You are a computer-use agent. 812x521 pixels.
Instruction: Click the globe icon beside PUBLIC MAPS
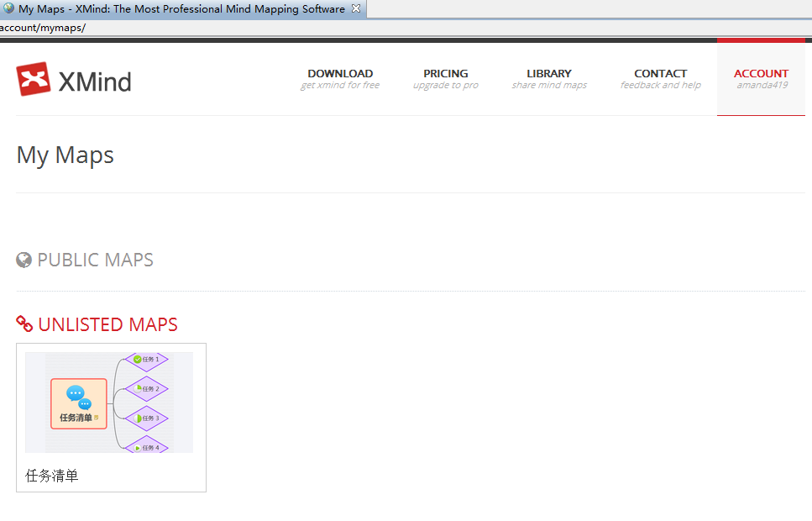[24, 260]
